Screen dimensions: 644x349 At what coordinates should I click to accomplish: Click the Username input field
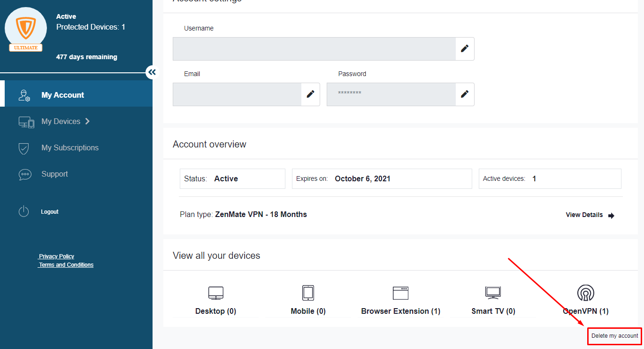coord(314,49)
